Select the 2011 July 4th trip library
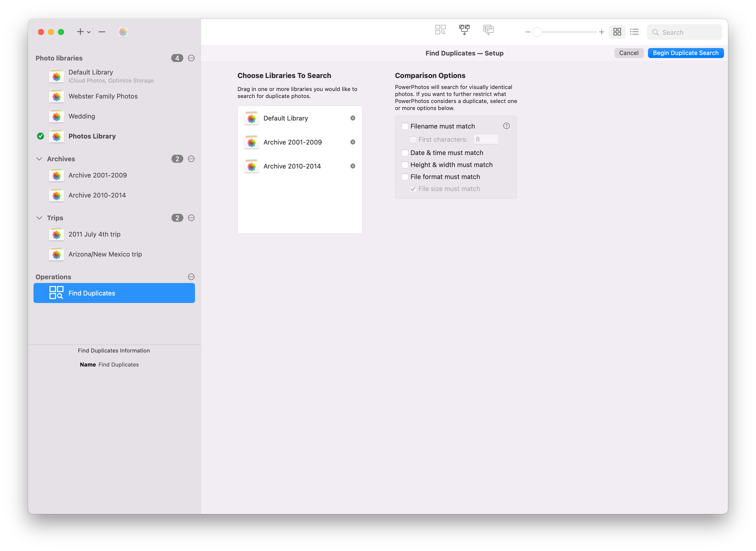The width and height of the screenshot is (756, 551). [x=114, y=234]
